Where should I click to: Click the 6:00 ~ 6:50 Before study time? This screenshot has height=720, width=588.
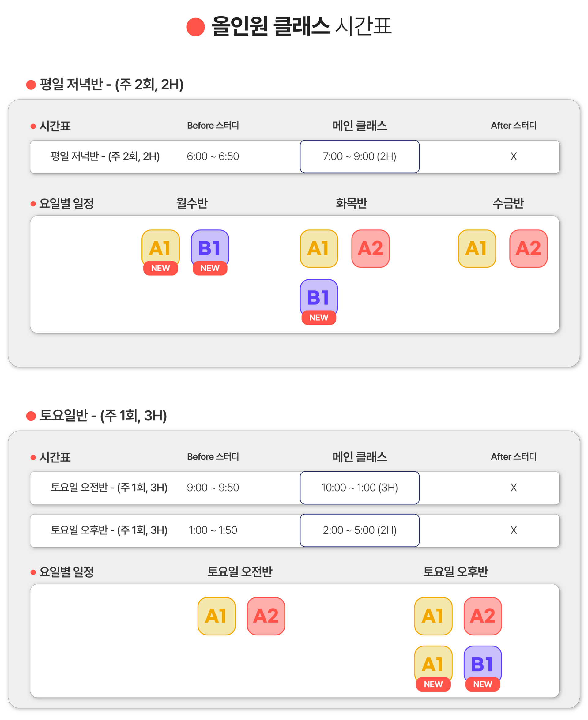click(x=213, y=156)
